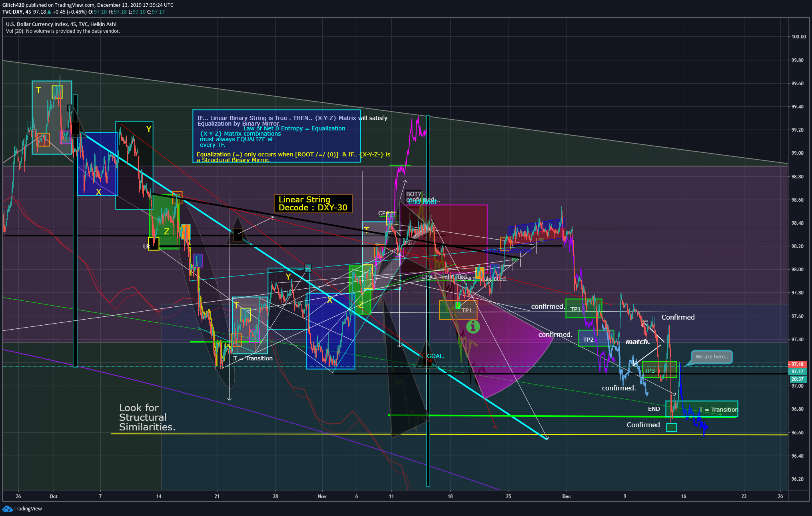The height and width of the screenshot is (516, 812).
Task: Click the 98.00 price axis label
Action: (x=797, y=270)
